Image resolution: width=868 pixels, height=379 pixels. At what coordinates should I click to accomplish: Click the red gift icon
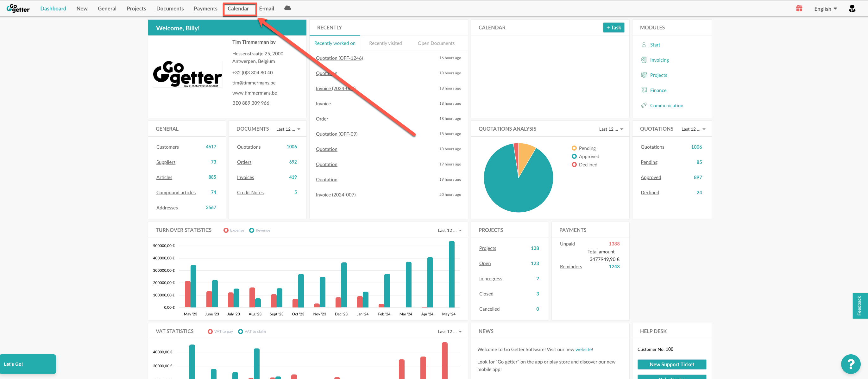(x=799, y=9)
